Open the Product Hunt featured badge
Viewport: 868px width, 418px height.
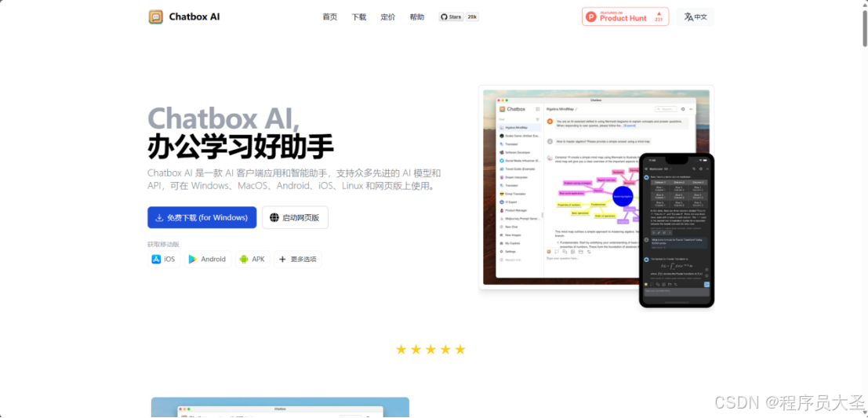(x=625, y=16)
